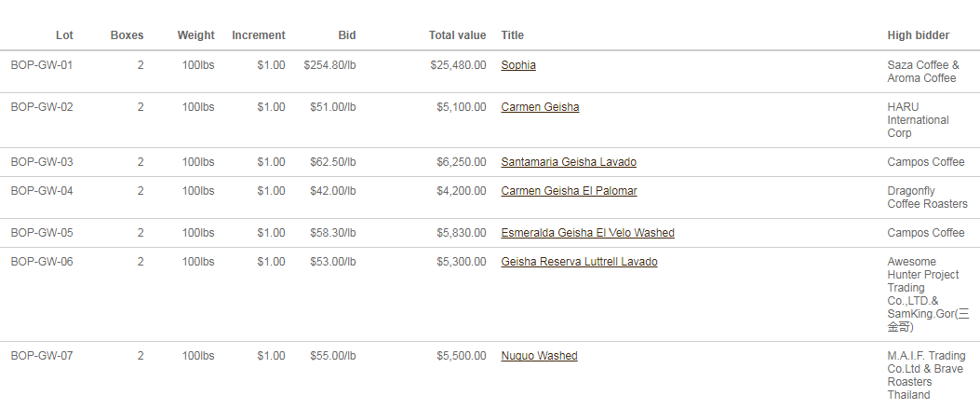Select lot number BOP-GW-07
The image size is (980, 409).
42,356
